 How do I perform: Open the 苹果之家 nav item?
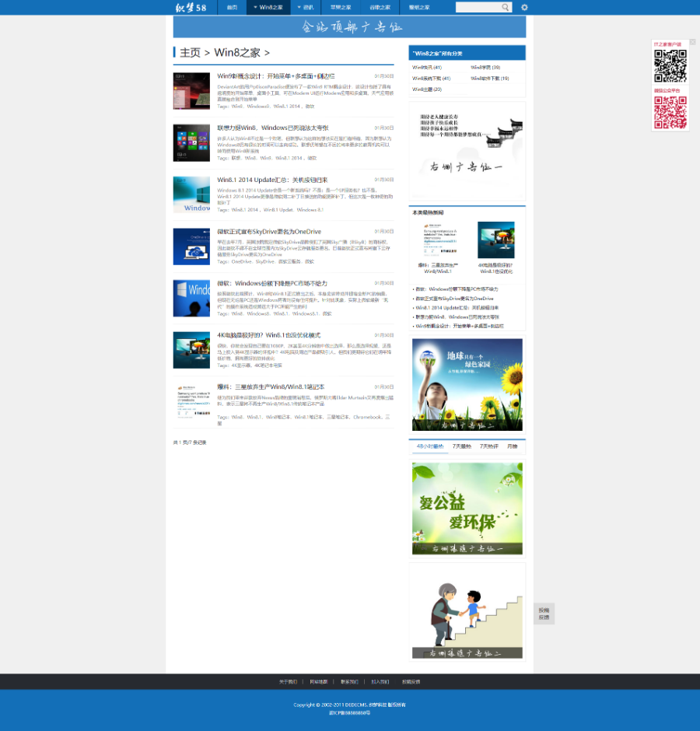[x=341, y=8]
